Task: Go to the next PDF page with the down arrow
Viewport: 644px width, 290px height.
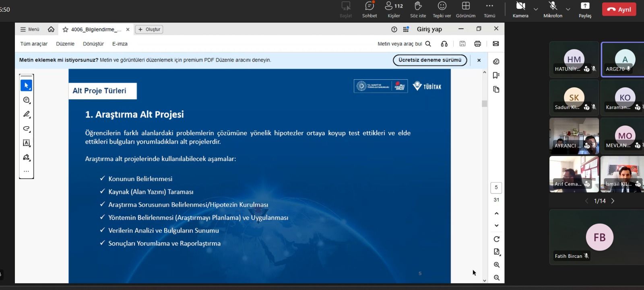Action: coord(497,226)
